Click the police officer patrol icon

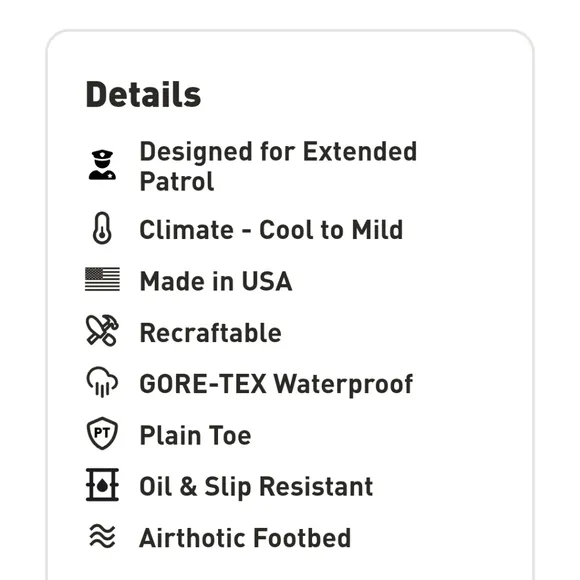click(x=102, y=165)
